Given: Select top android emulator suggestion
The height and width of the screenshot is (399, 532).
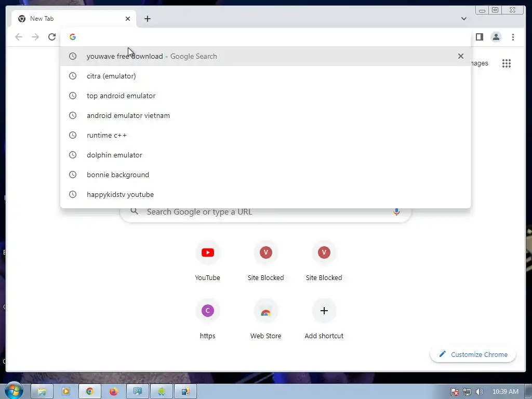Looking at the screenshot, I should (265, 96).
